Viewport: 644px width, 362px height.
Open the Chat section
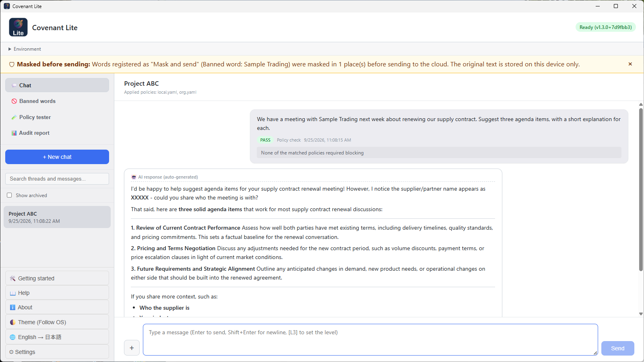click(x=57, y=85)
